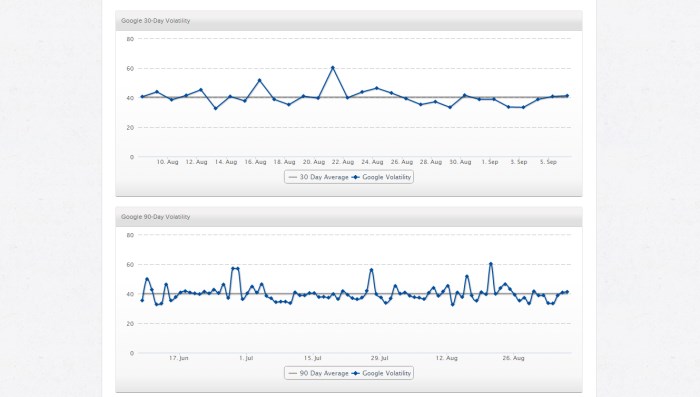Viewport: 700px width, 397px height.
Task: Click the Google 30-Day Volatility panel title
Action: coord(155,21)
